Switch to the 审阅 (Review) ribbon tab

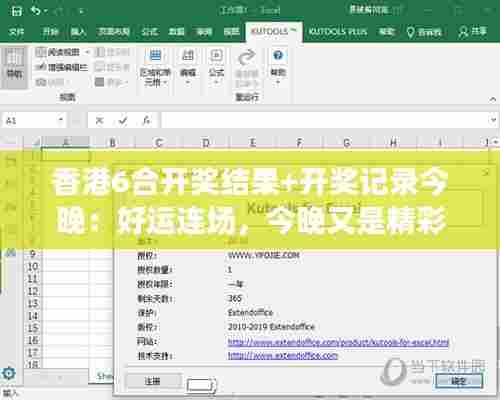[x=204, y=32]
